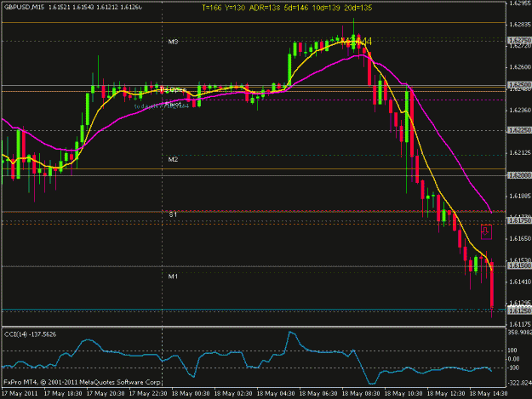Click the 18 May 00:30 time label
Image resolution: width=532 pixels, height=399 pixels.
click(x=191, y=394)
